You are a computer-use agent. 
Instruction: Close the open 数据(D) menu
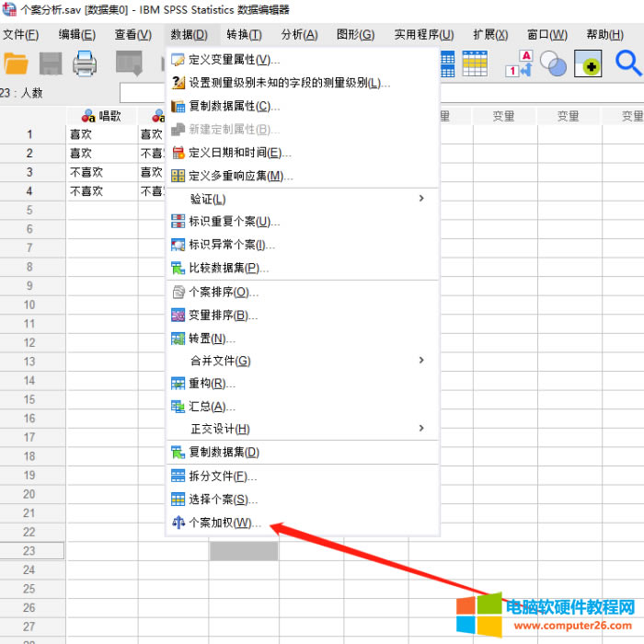[x=189, y=35]
